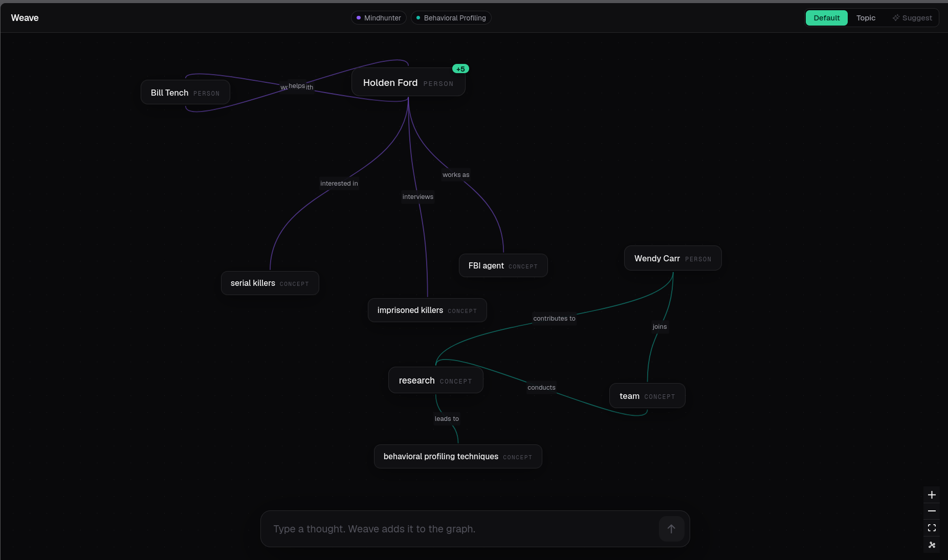The image size is (948, 560).
Task: Toggle the Behavioral Profiling topic chip
Action: 451,18
